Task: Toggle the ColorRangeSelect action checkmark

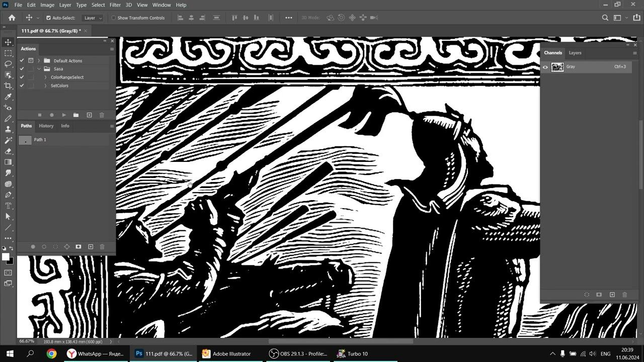Action: [22, 77]
